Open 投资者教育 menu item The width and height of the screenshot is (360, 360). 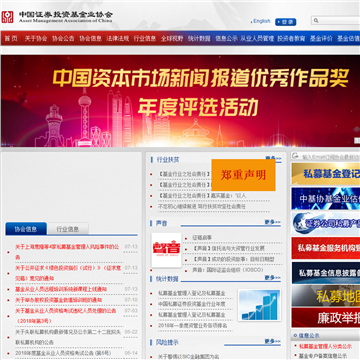tap(291, 38)
